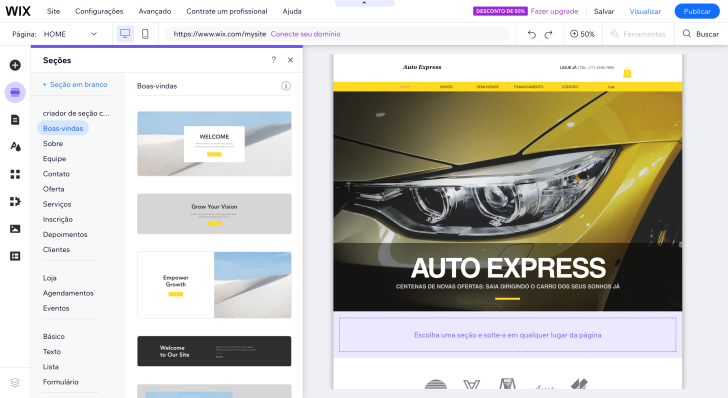This screenshot has width=728, height=398.
Task: Switch to mobile view icon
Action: (x=145, y=34)
